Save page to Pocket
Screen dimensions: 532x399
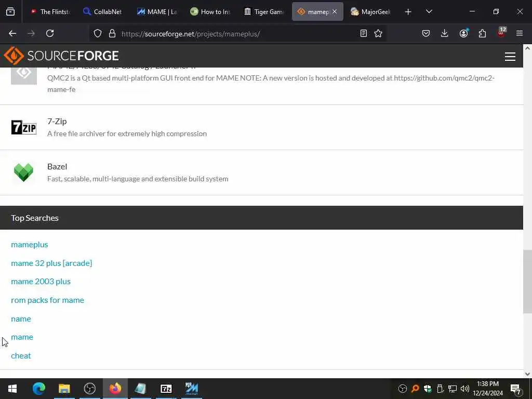click(426, 33)
